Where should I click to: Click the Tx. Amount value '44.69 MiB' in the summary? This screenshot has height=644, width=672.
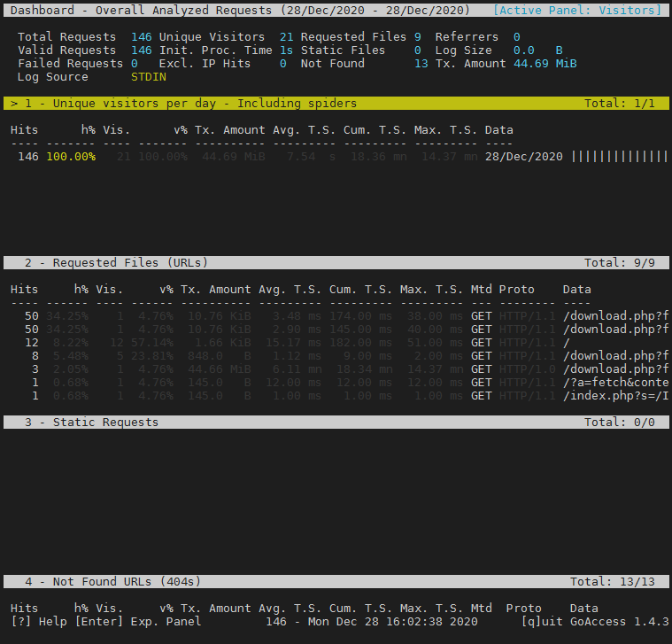[545, 64]
